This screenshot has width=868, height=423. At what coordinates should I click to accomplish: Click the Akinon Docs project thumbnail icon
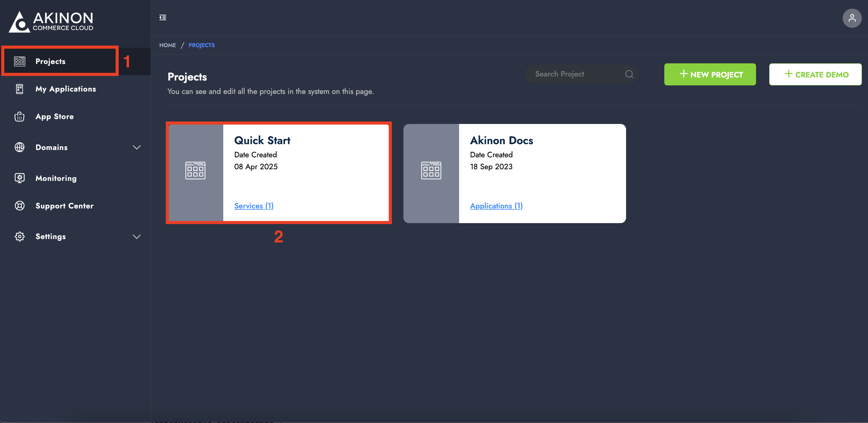tap(431, 170)
